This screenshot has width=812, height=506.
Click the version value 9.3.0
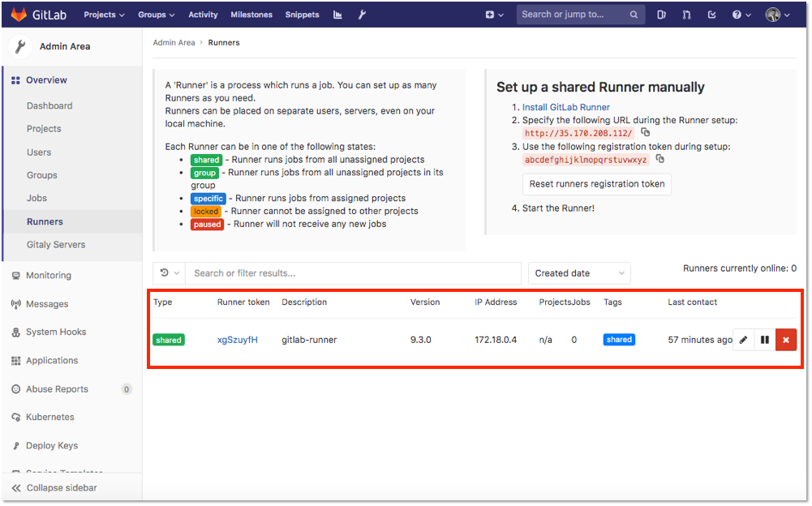click(x=421, y=340)
